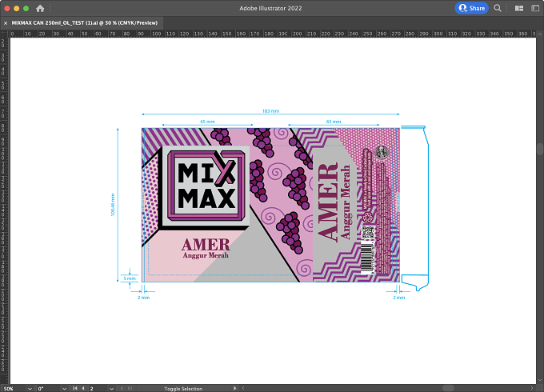The width and height of the screenshot is (544, 392).
Task: Click the Home icon in title bar
Action: pos(40,8)
